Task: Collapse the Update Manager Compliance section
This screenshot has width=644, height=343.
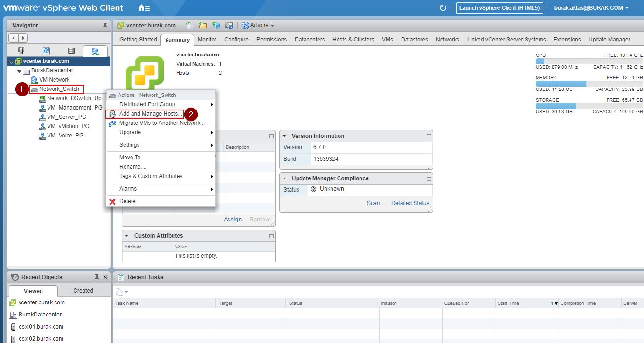Action: [284, 178]
